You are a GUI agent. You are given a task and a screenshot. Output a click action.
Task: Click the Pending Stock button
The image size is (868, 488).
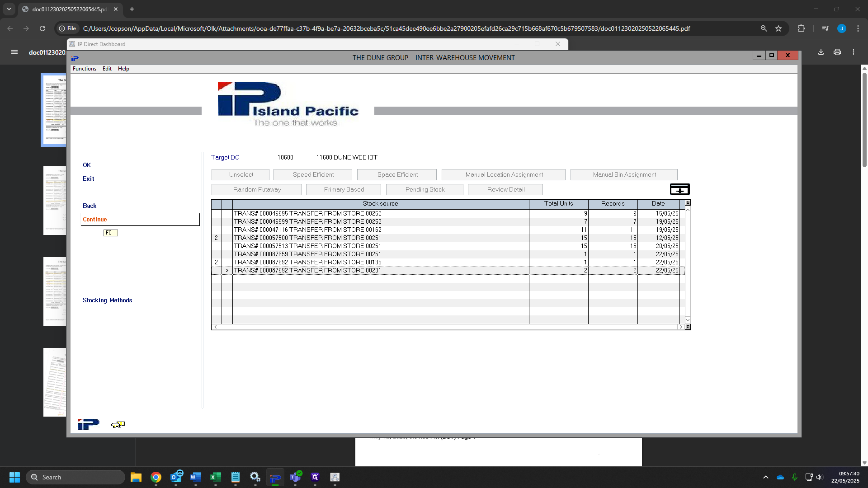click(x=425, y=189)
